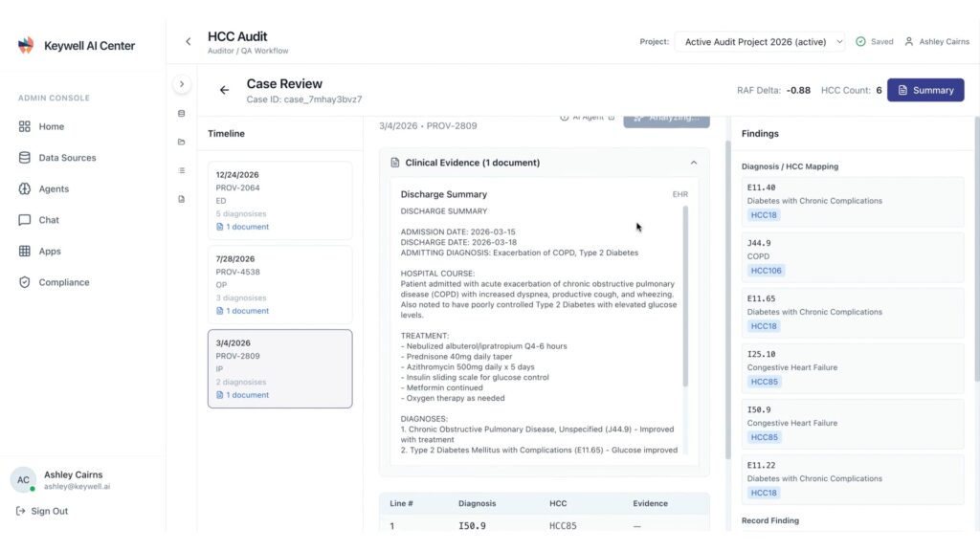The image size is (980, 551).
Task: Click the Keywell AI Center logo
Action: 26,45
